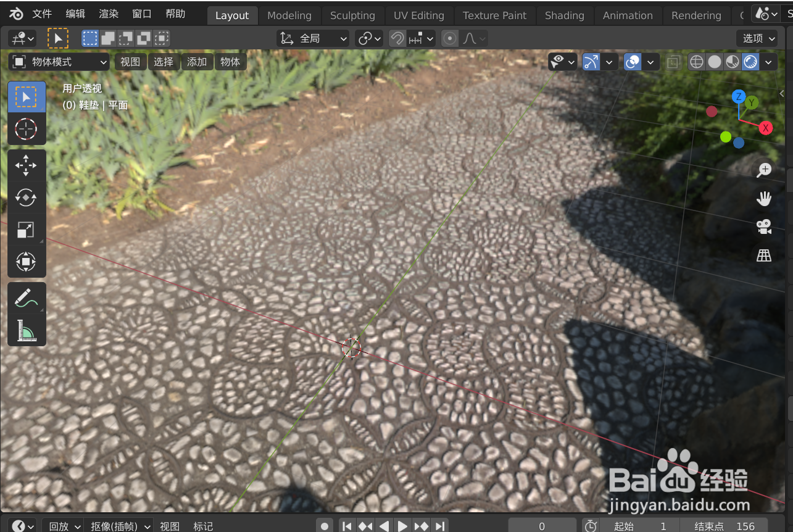Screen dimensions: 793x532
Task: Open the 添加 menu in viewport header
Action: tap(197, 62)
